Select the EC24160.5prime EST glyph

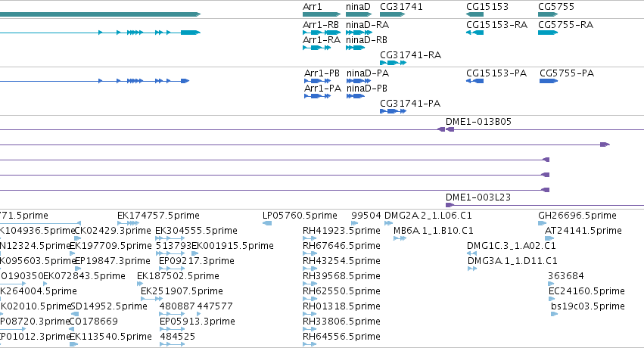point(553,299)
